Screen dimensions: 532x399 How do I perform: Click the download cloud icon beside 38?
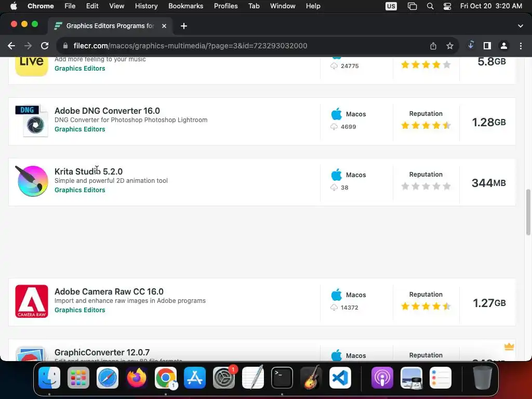[x=334, y=188]
